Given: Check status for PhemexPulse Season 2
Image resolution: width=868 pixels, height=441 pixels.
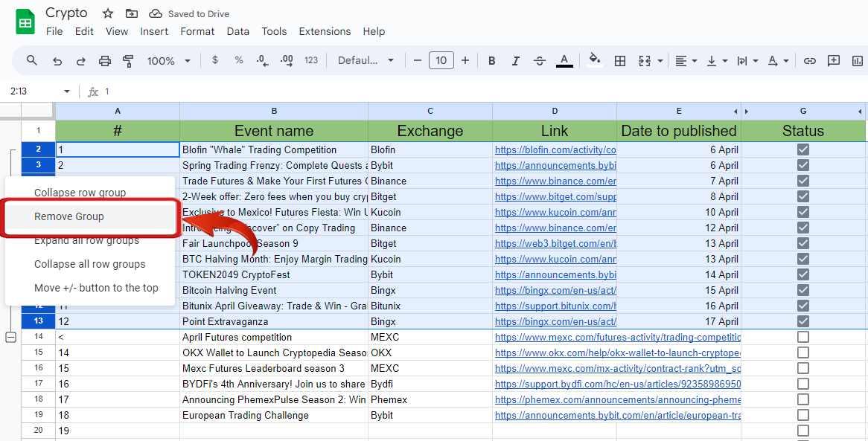Looking at the screenshot, I should click(803, 399).
